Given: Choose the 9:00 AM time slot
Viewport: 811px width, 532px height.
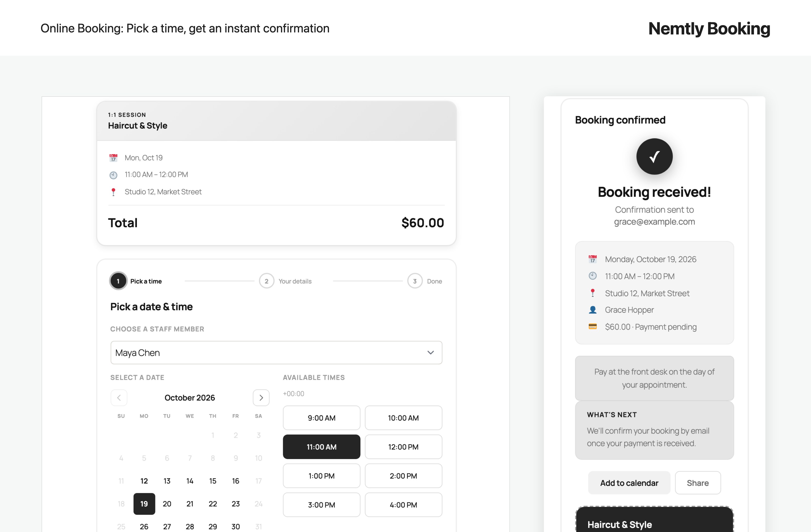Looking at the screenshot, I should (x=321, y=418).
